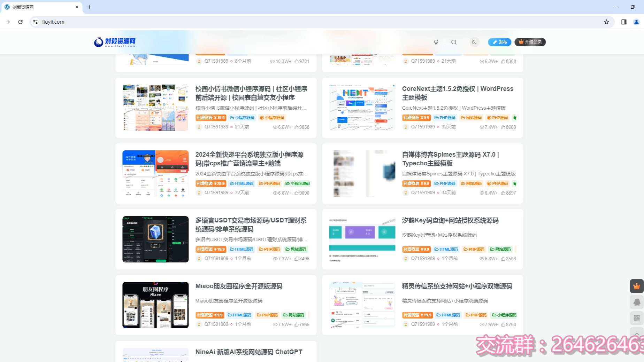Open the search magnifier icon in header
The width and height of the screenshot is (644, 362).
pos(454,42)
